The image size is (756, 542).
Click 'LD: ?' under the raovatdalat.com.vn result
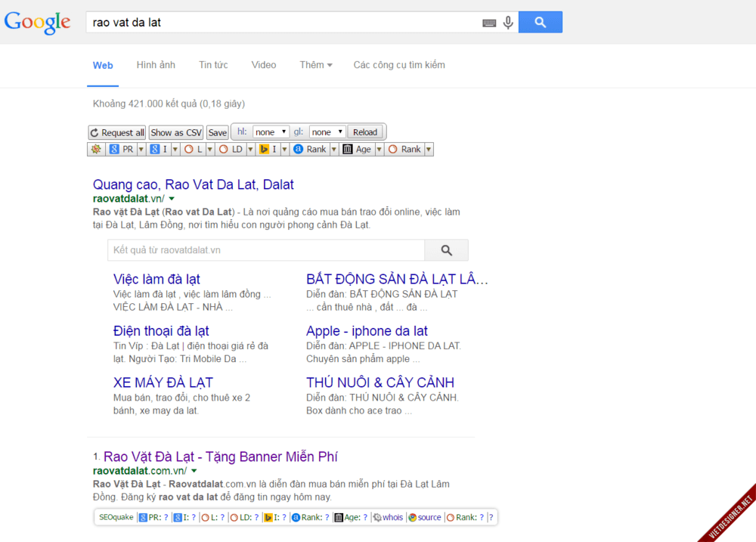pos(244,517)
